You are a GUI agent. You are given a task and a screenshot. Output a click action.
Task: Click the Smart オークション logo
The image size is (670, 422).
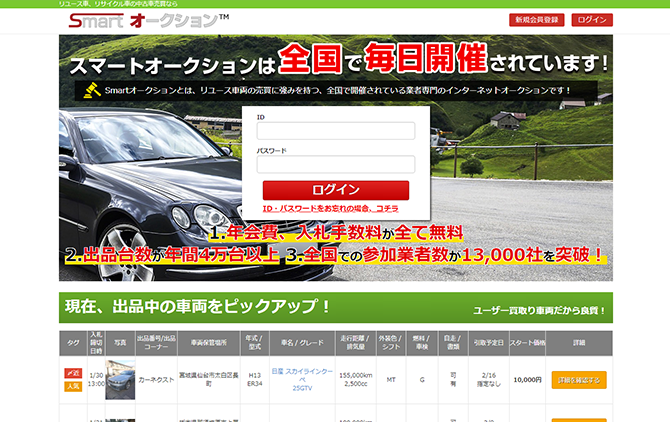(149, 21)
